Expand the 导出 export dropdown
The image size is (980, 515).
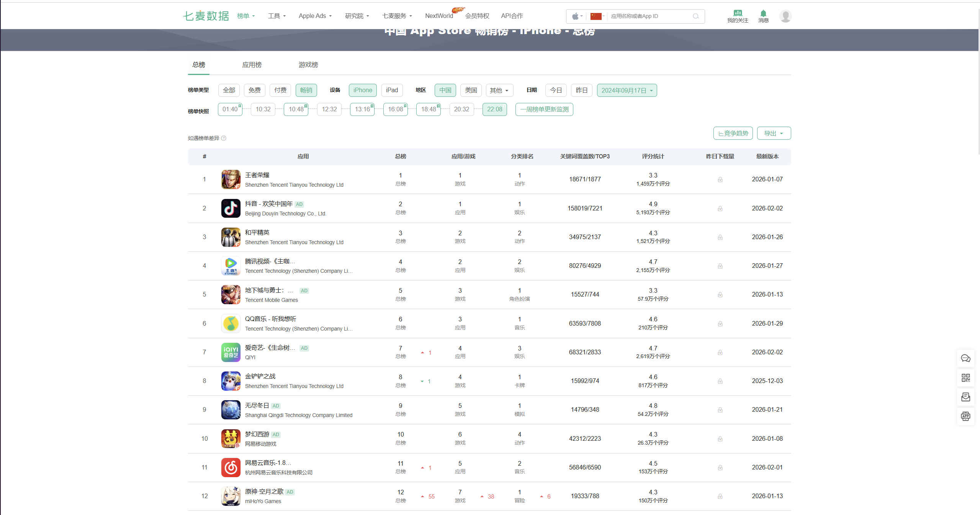coord(773,133)
